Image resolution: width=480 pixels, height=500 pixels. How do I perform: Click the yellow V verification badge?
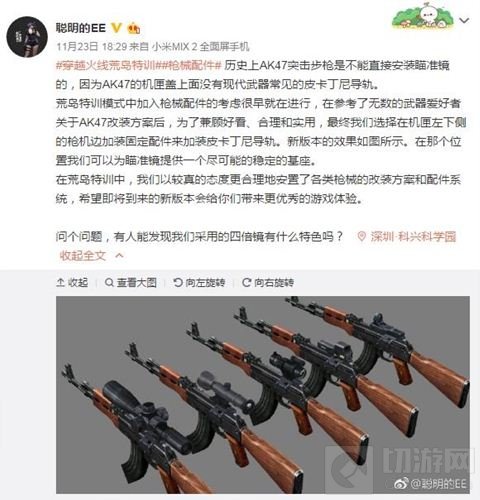click(116, 28)
